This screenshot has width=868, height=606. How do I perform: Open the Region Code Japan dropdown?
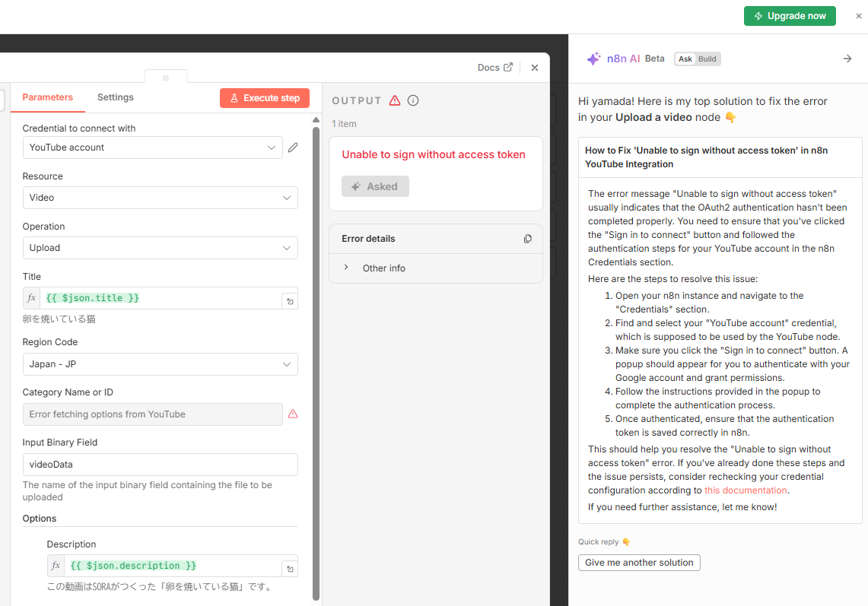[x=160, y=364]
